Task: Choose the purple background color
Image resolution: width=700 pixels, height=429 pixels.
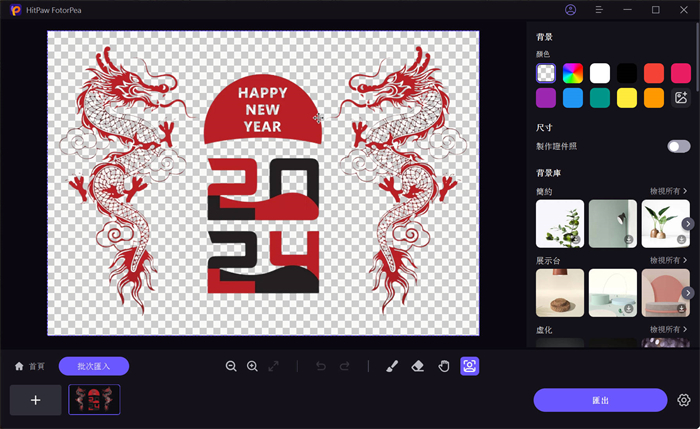Action: point(546,98)
